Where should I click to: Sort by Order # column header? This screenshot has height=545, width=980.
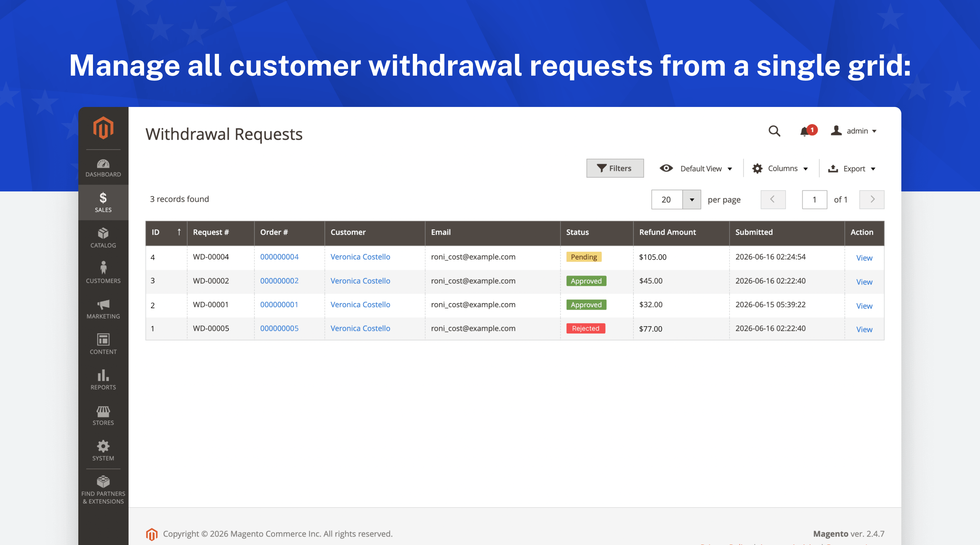[x=289, y=233]
